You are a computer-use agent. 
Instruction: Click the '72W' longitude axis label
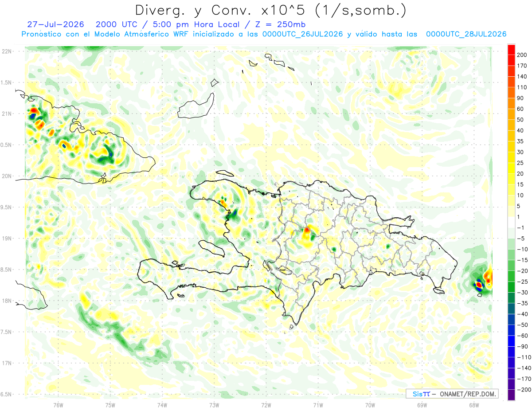[266, 405]
